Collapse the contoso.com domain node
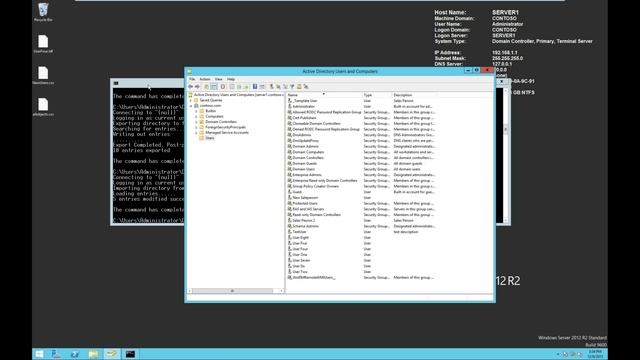This screenshot has width=640, height=360. [191, 106]
